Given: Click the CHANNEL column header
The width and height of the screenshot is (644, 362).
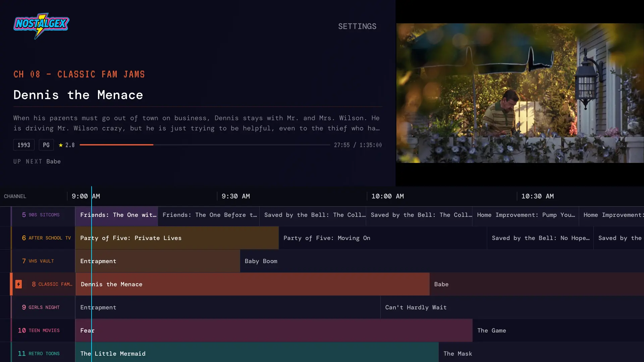Looking at the screenshot, I should tap(15, 196).
